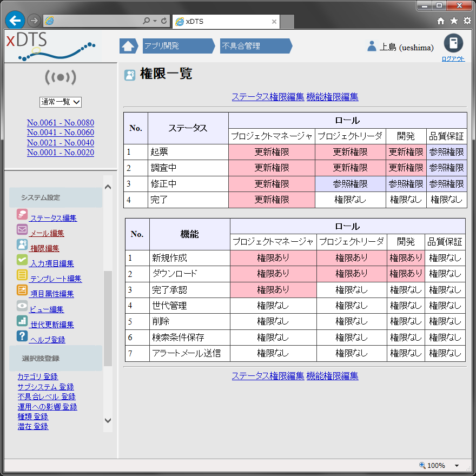The height and width of the screenshot is (476, 476).
Task: Open 権限編集 sidebar link
Action: pyautogui.click(x=44, y=249)
